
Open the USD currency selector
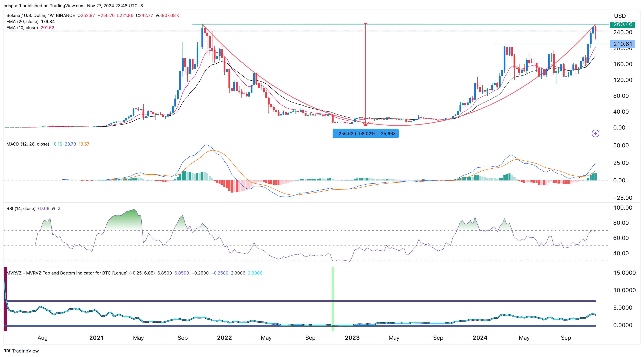pos(625,16)
